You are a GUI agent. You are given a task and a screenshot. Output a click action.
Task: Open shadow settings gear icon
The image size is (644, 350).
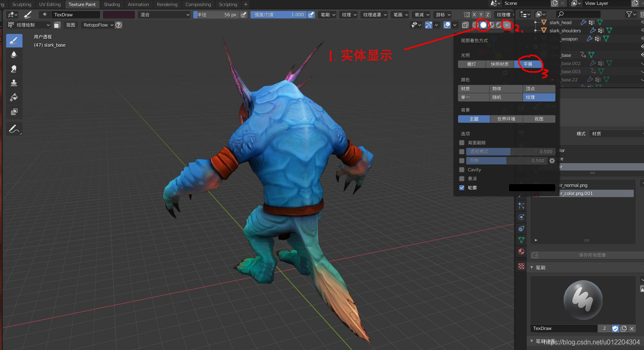coord(552,161)
